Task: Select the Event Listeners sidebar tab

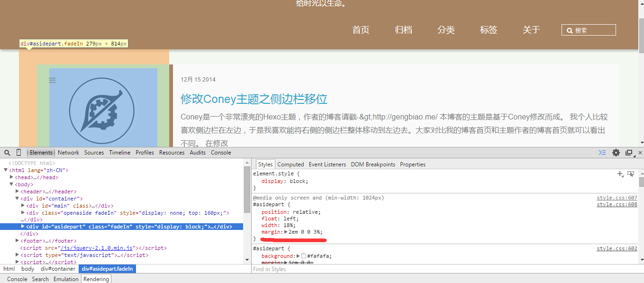Action: [327, 164]
